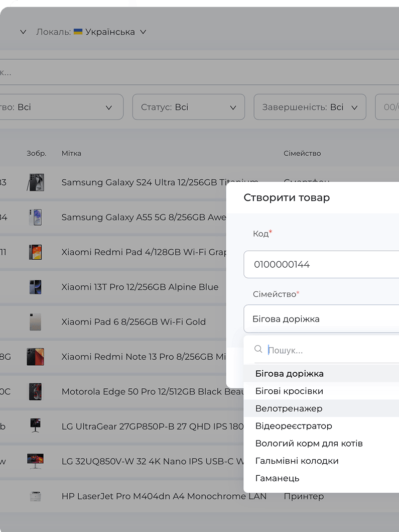Image resolution: width=399 pixels, height=532 pixels.
Task: Click Xiaomi 13T Pro 12/256GB Alpine Blue
Action: (140, 287)
